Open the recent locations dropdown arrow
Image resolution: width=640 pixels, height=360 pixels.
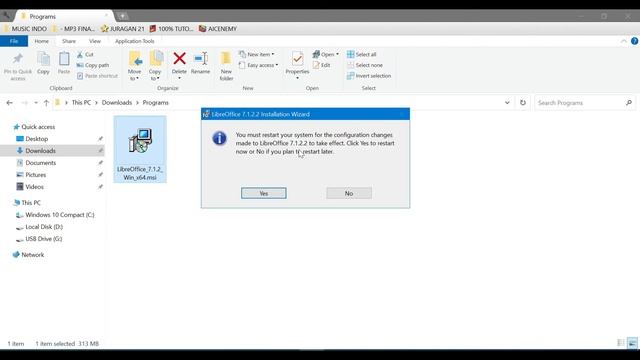(x=36, y=103)
